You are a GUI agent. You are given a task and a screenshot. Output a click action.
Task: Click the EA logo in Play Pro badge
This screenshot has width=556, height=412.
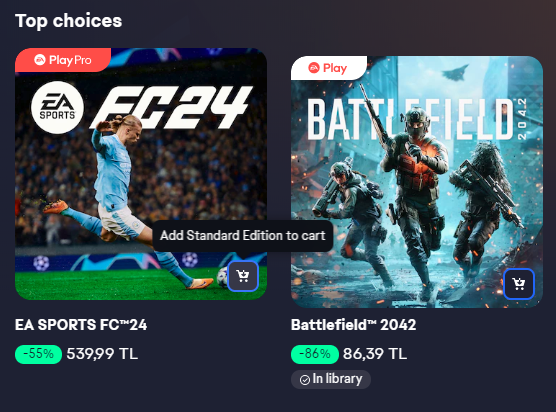(40, 60)
